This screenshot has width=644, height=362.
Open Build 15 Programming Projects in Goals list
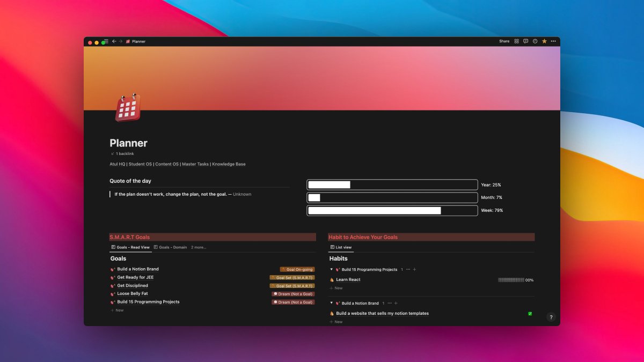point(148,302)
